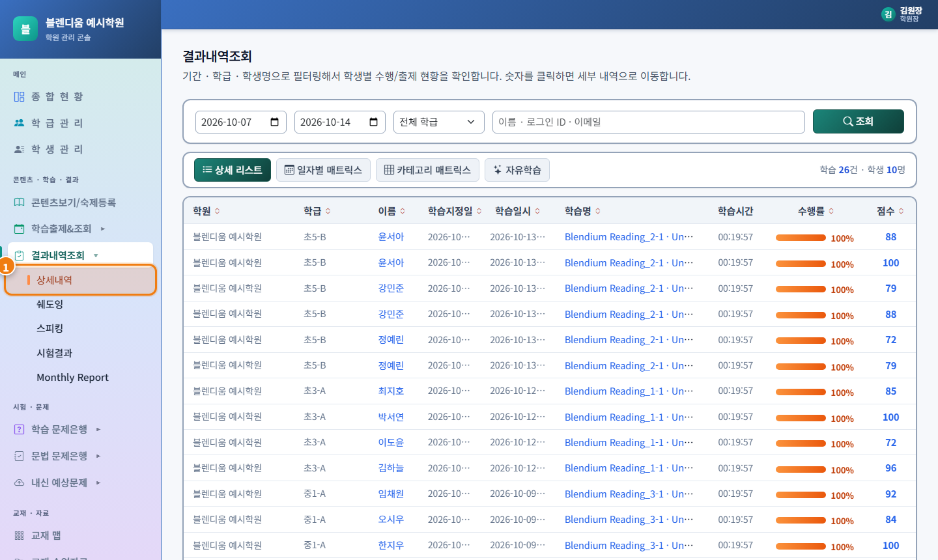
Task: Open 박서연's Blendium Reading_1-1 lesson link
Action: click(x=629, y=417)
